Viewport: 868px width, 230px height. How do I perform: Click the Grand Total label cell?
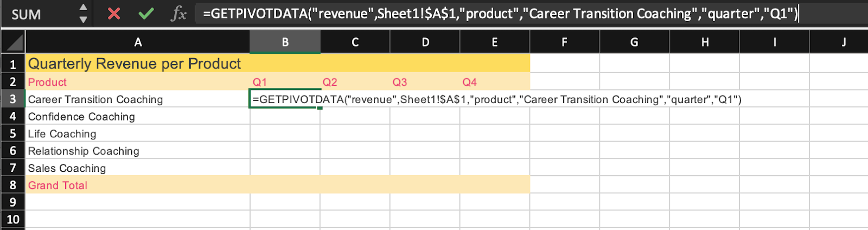pos(58,186)
